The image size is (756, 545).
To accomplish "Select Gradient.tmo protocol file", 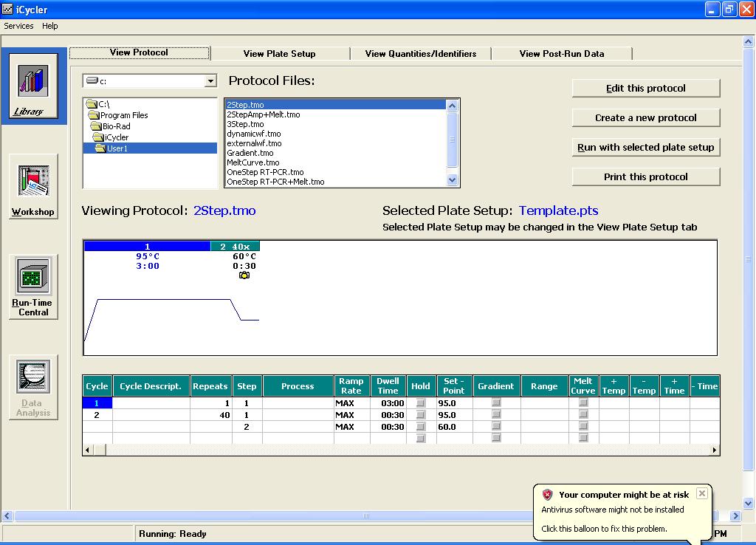I will 336,153.
